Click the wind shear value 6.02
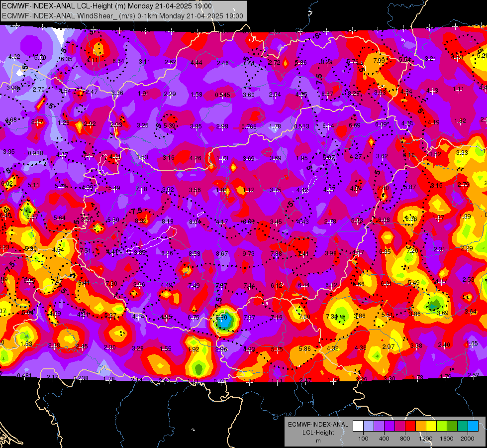The height and width of the screenshot is (448, 487). tap(7, 184)
